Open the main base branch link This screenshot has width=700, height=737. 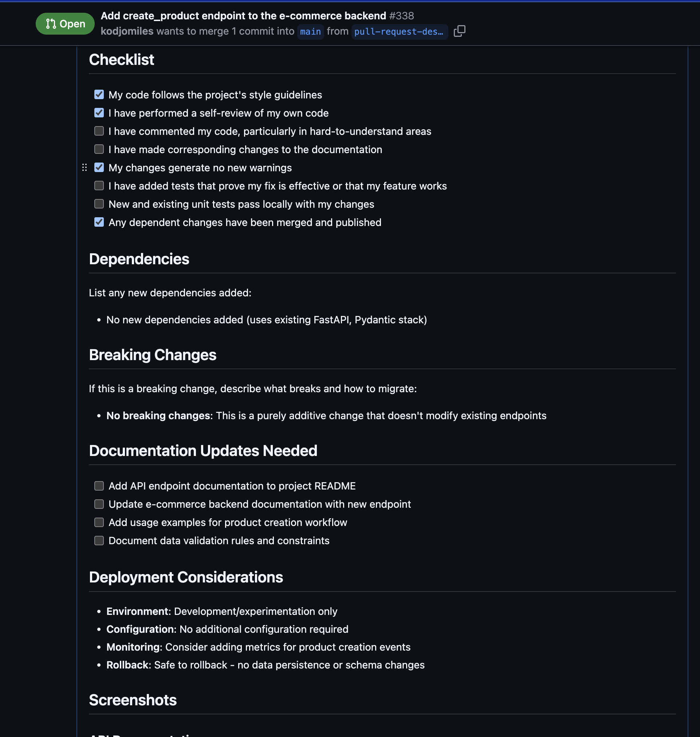310,32
